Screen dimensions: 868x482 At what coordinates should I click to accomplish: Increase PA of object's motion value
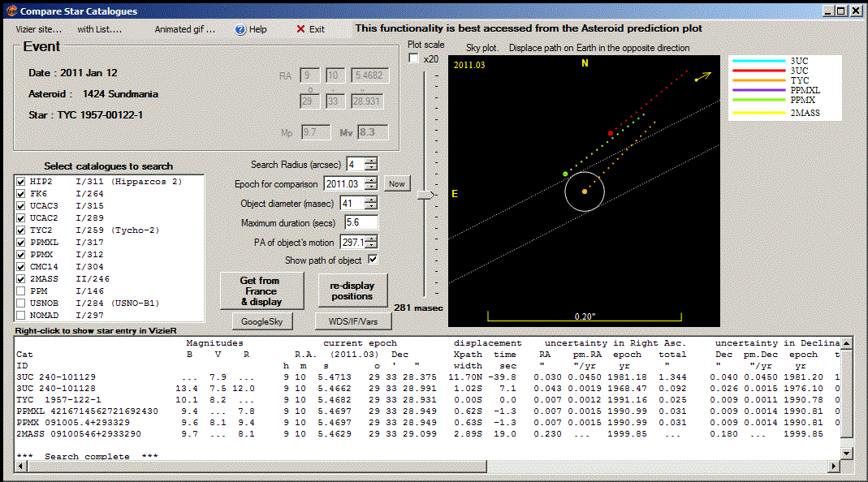click(371, 239)
